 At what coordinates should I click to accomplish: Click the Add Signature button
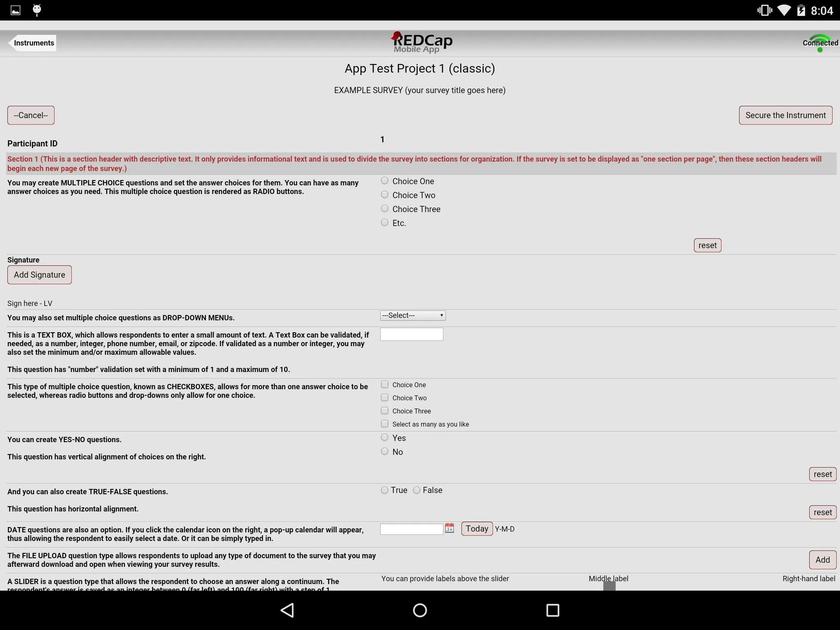pyautogui.click(x=39, y=275)
